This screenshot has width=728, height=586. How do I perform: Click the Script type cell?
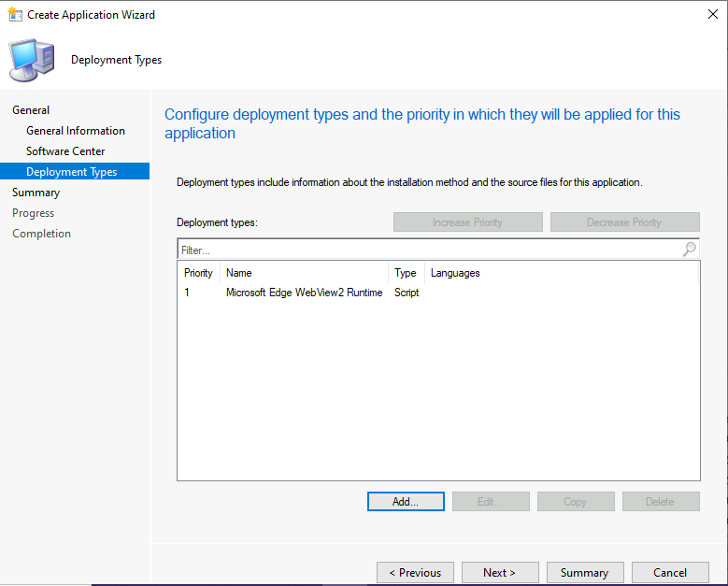(x=407, y=293)
